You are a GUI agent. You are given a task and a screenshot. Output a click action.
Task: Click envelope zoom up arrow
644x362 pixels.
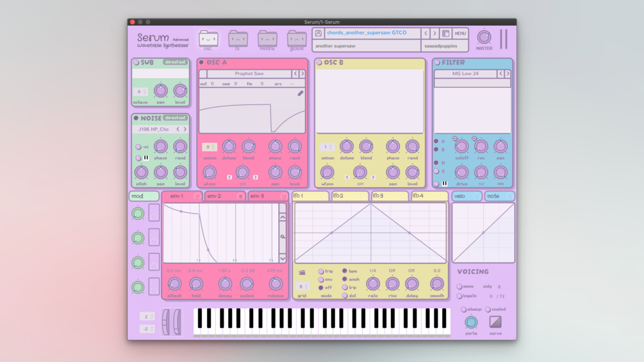point(283,217)
